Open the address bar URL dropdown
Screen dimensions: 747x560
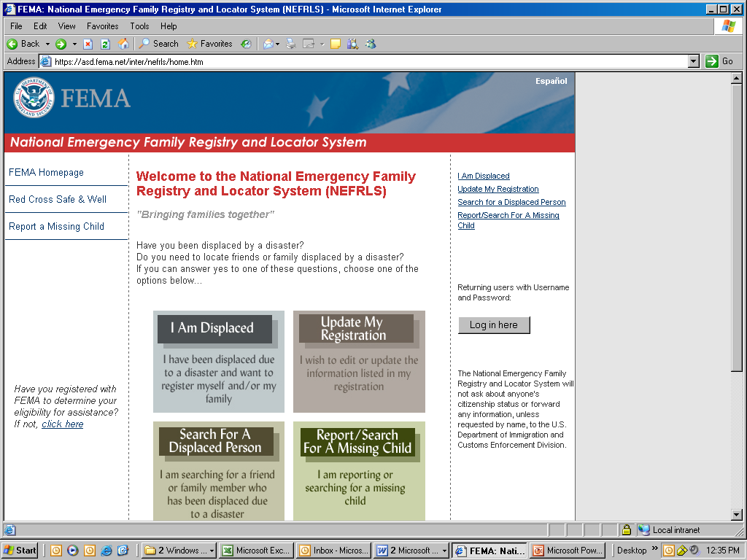[x=694, y=61]
